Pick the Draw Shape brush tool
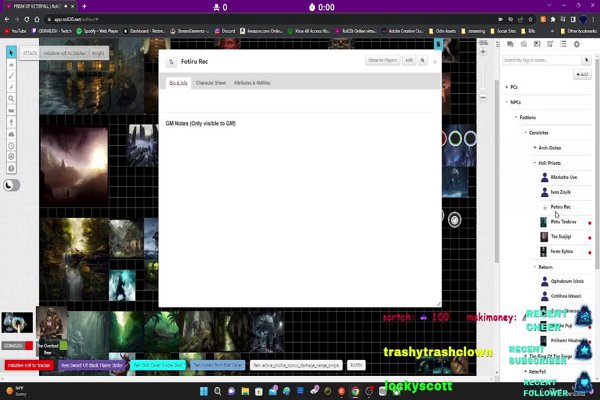Screen dimensions: 600x400 pos(11,76)
